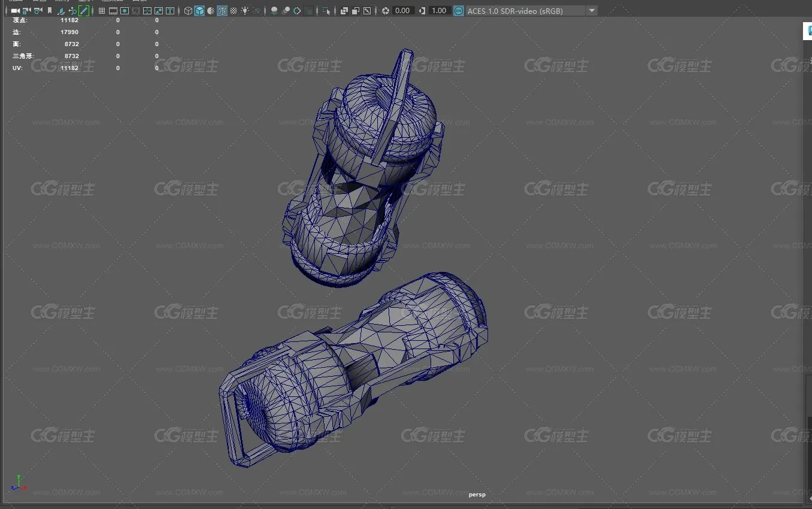This screenshot has width=812, height=509.
Task: Toggle the Film Gate icon
Action: pos(113,11)
